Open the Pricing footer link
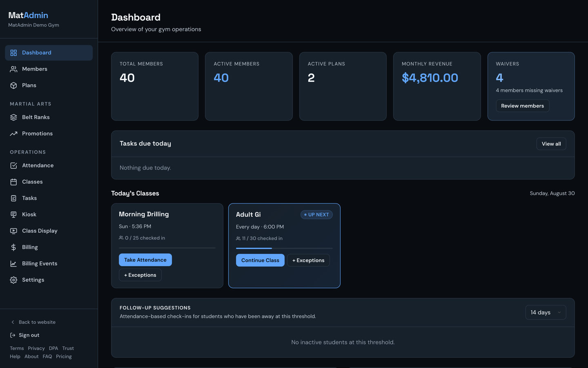Screen dimensions: 588x368 pyautogui.click(x=64, y=357)
